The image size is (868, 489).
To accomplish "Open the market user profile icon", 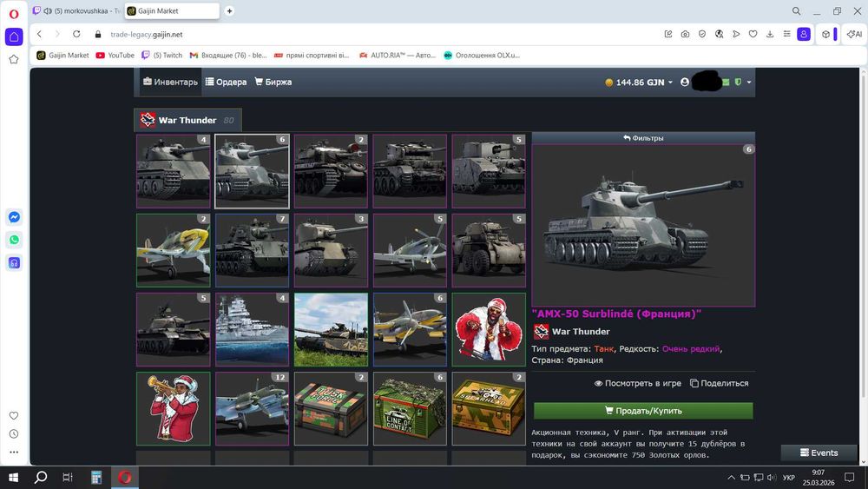I will coord(685,82).
